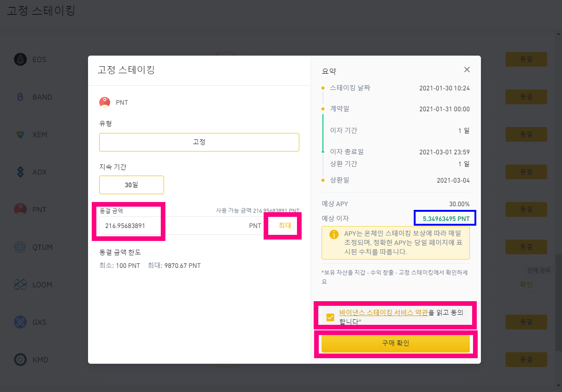The image size is (562, 392).
Task: Click the QTUM coin name text
Action: coord(43,247)
